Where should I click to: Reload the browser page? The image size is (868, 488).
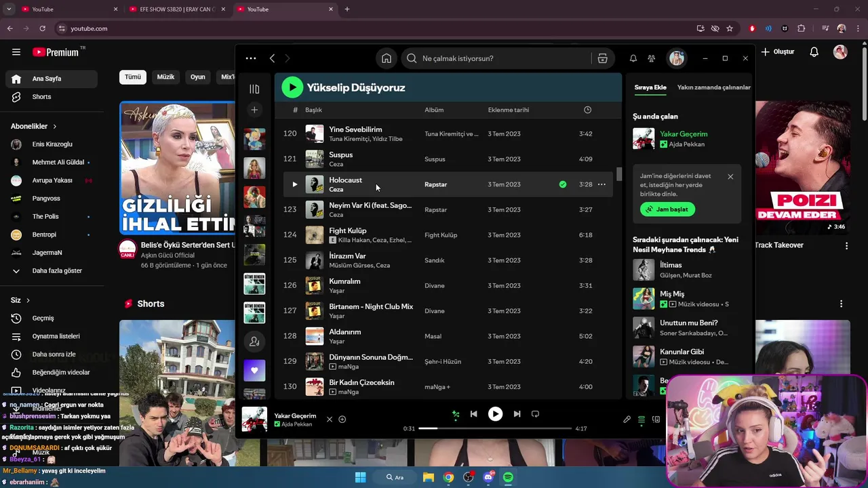42,28
